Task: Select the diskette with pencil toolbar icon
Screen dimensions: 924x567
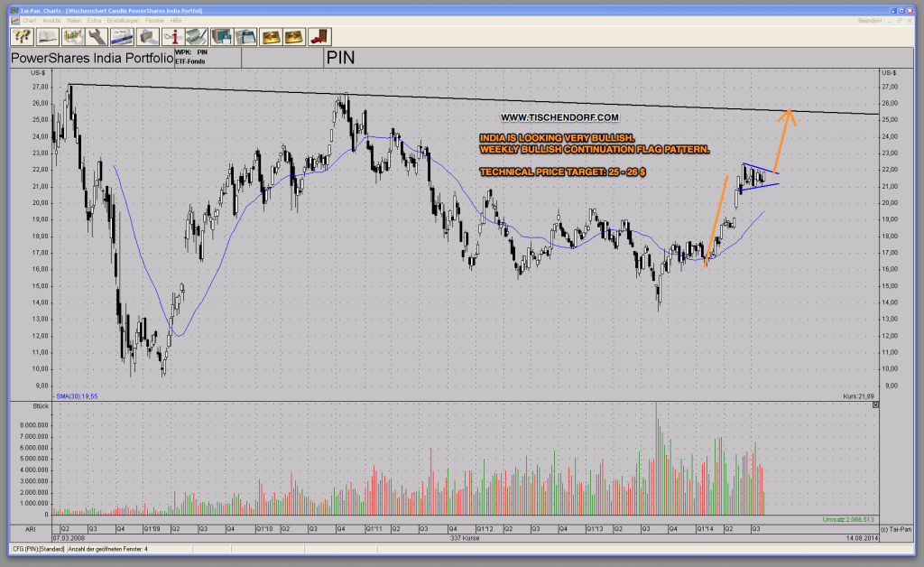Action: coord(196,36)
